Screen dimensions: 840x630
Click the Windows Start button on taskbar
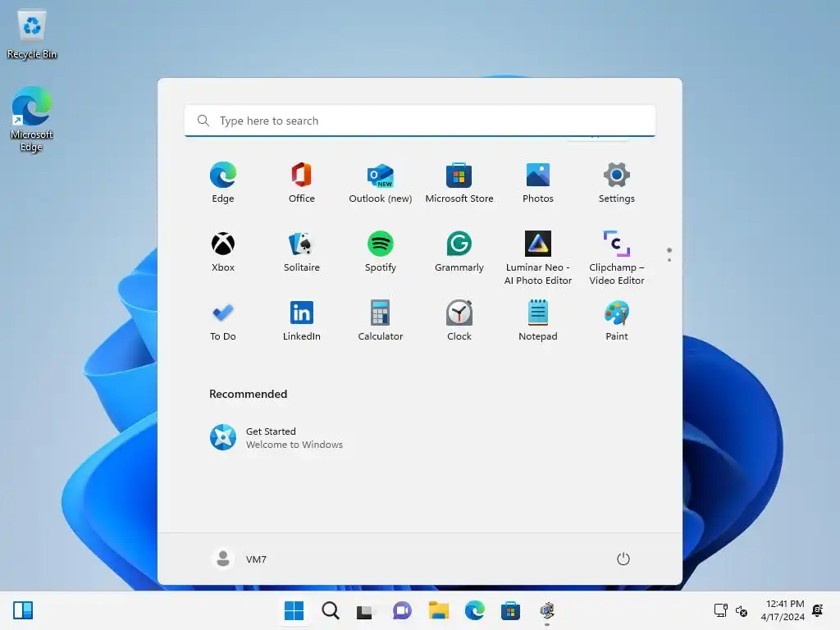[x=294, y=610]
